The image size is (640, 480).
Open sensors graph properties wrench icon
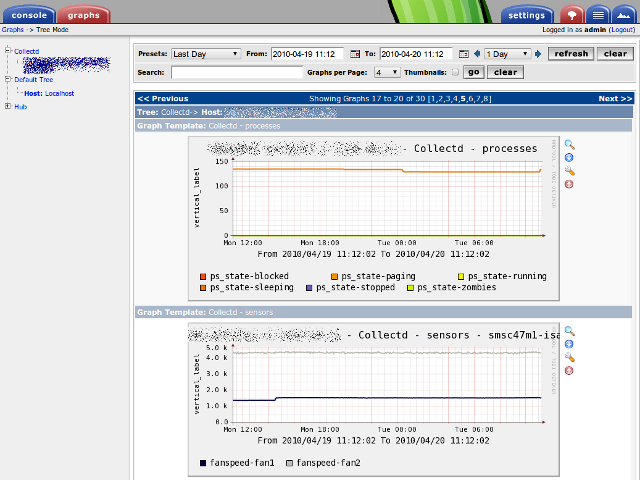569,358
